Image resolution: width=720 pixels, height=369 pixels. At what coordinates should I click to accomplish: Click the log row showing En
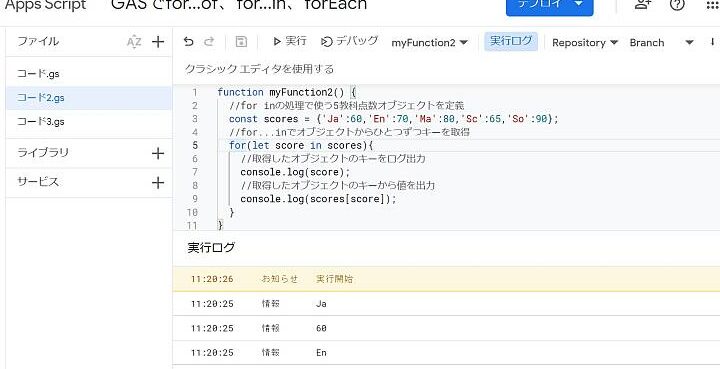click(446, 352)
